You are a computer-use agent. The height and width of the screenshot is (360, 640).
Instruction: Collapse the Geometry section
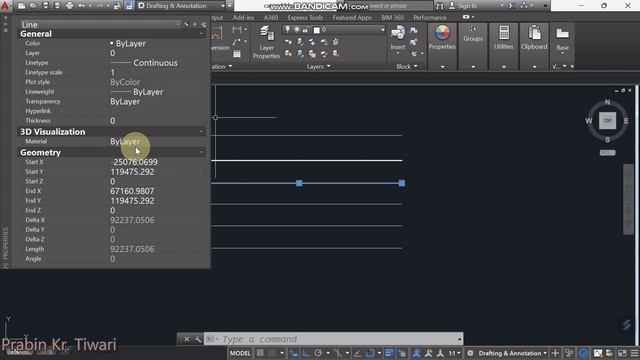[201, 152]
